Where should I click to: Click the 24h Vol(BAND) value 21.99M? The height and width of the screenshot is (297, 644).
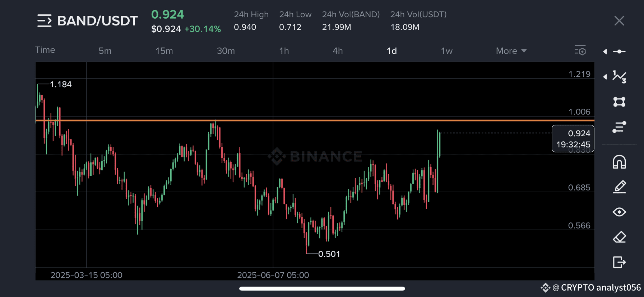coord(337,27)
